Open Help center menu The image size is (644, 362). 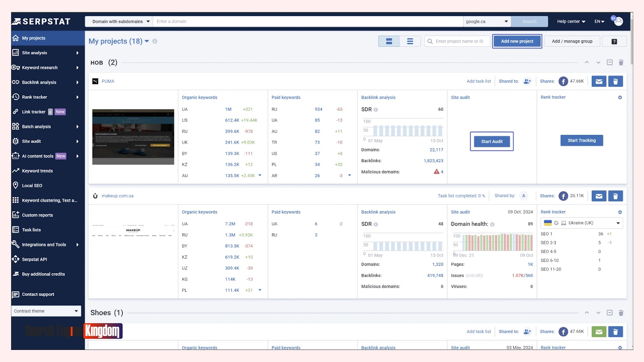(x=571, y=22)
